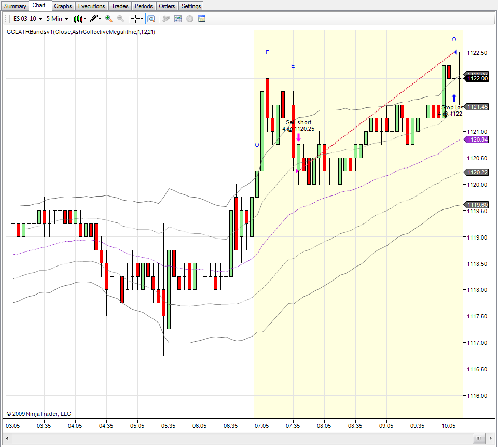Click the 03:05 time axis label
Image resolution: width=498 pixels, height=448 pixels.
tap(12, 426)
